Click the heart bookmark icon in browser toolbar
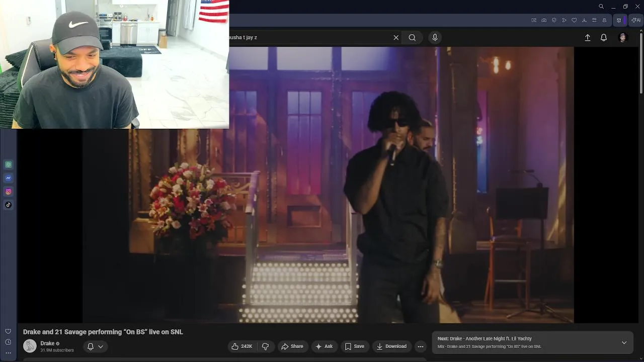This screenshot has height=362, width=644. 574,20
